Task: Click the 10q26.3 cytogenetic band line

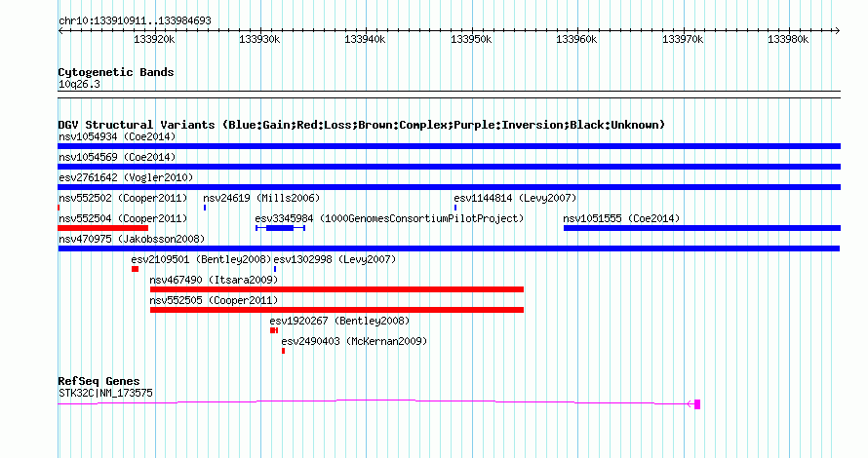Action: pos(449,95)
